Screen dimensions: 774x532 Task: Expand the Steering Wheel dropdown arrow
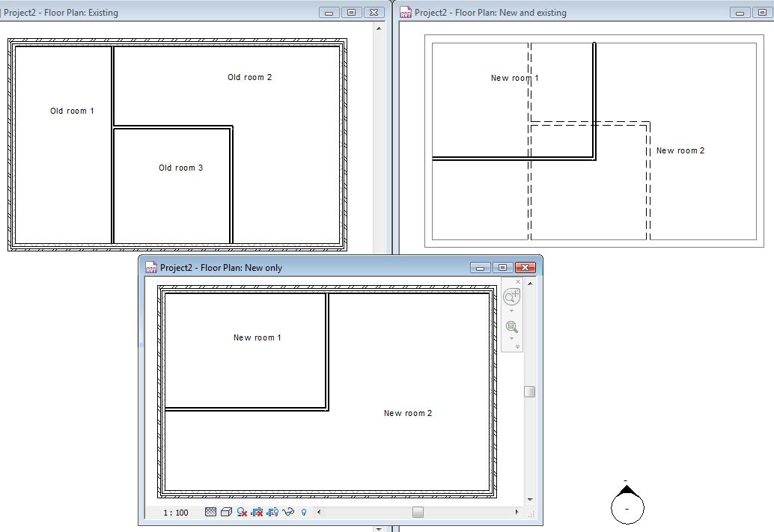click(x=511, y=311)
